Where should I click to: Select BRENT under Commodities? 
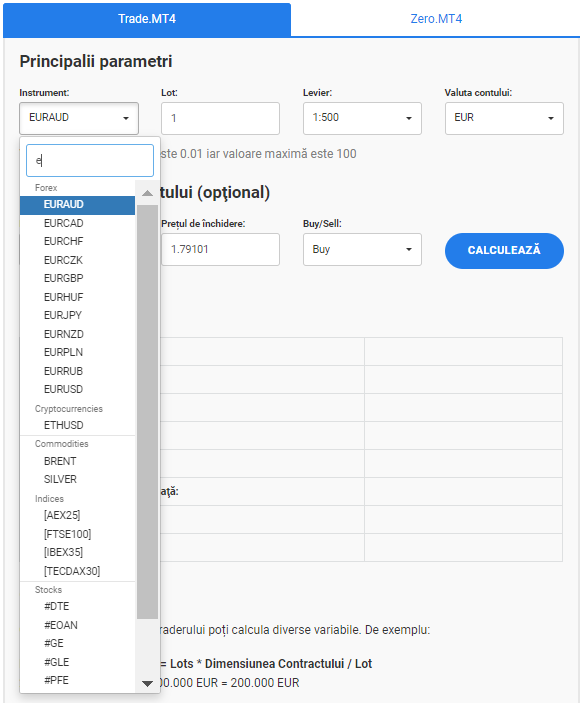pos(78,461)
